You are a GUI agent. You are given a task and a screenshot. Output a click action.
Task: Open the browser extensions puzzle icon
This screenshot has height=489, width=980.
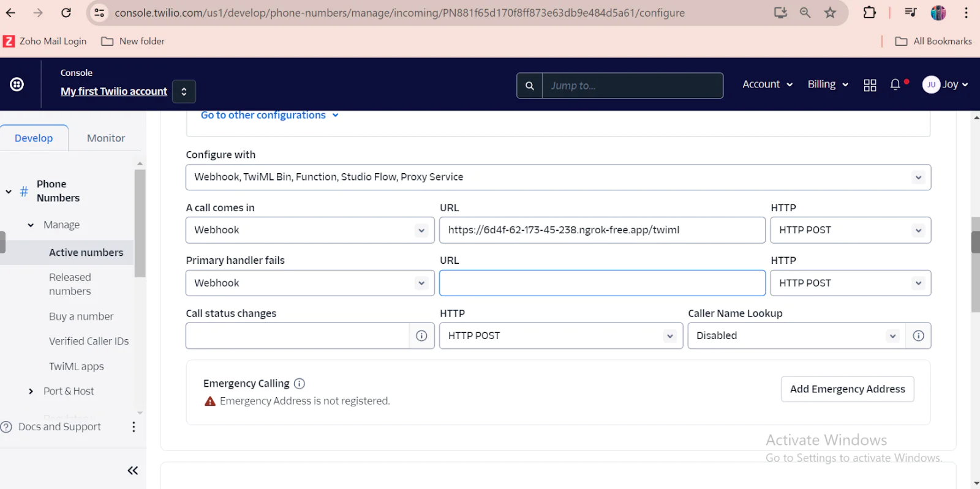pyautogui.click(x=869, y=13)
